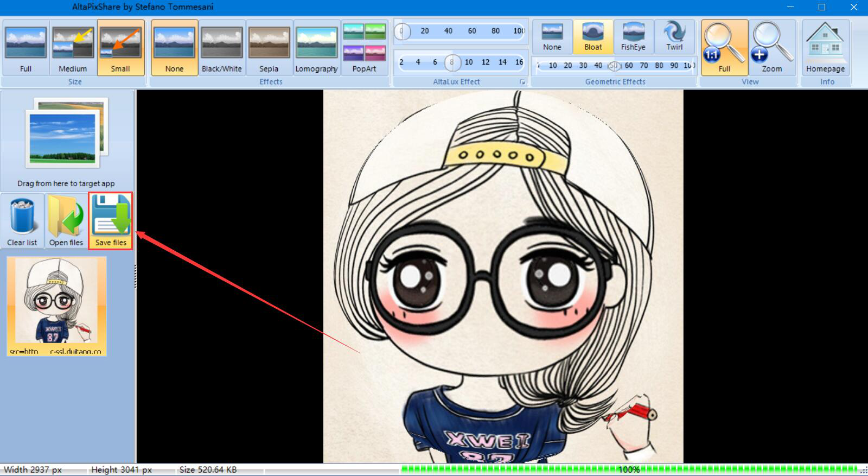The image size is (868, 476).
Task: Select the Small size option
Action: tap(120, 48)
